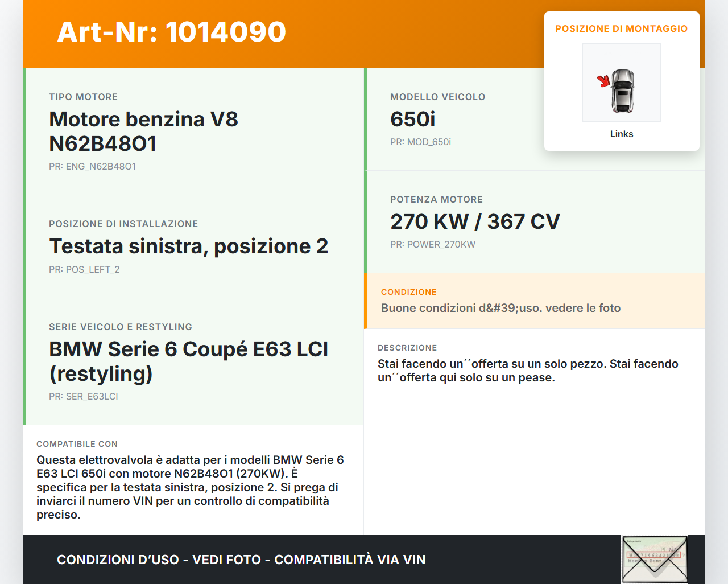This screenshot has height=584, width=728.
Task: Click POTENZA MOTORE label
Action: click(437, 200)
